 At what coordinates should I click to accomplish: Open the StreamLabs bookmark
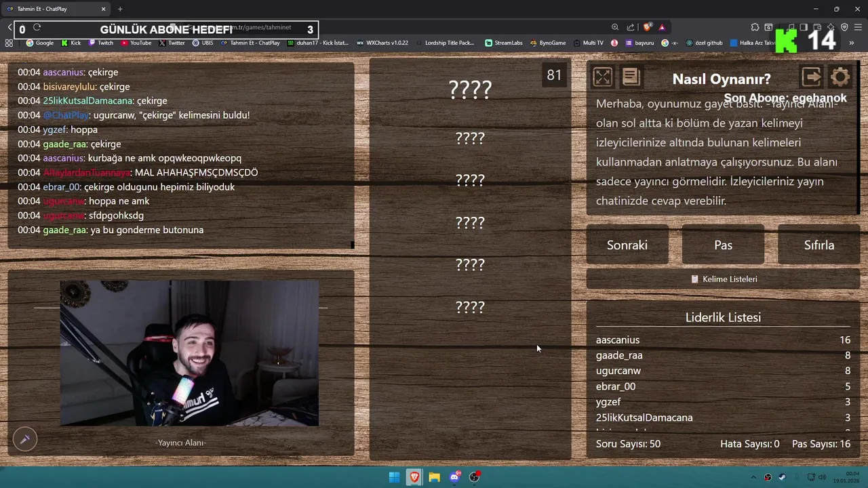pyautogui.click(x=504, y=43)
